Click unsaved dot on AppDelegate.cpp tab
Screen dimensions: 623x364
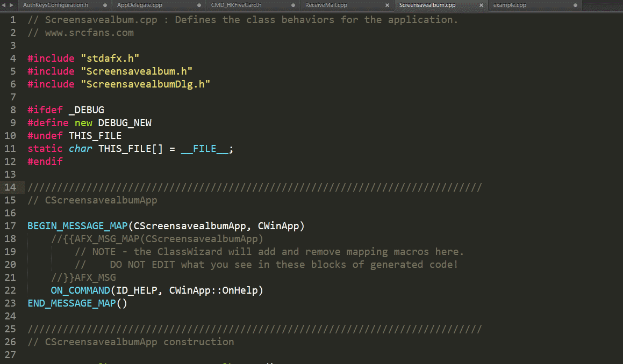click(199, 5)
